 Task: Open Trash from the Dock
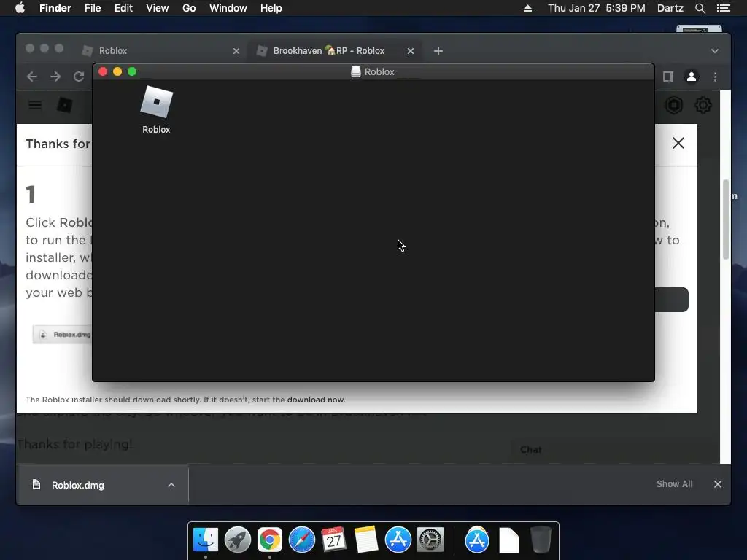[541, 540]
